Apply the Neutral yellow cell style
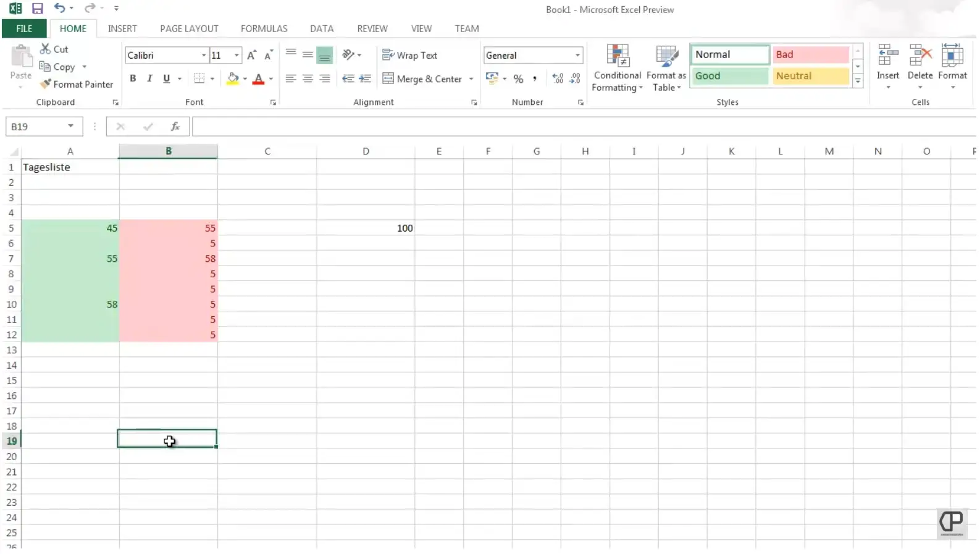980x554 pixels. coord(810,76)
